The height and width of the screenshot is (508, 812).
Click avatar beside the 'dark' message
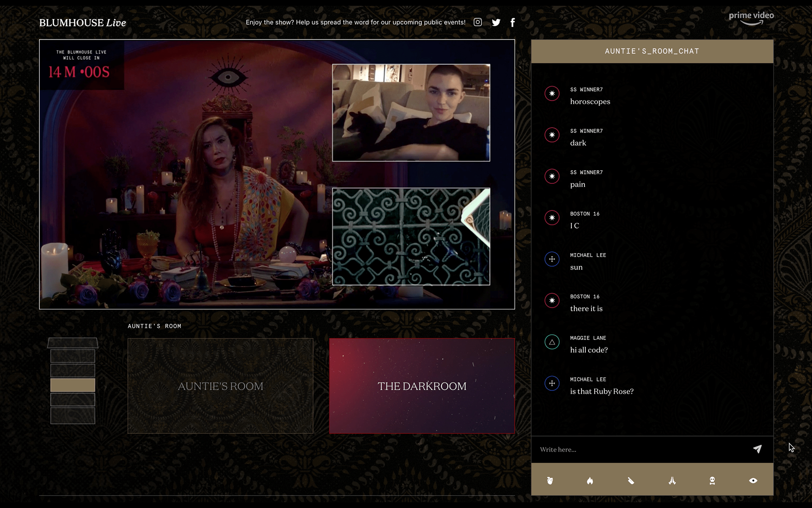tap(552, 135)
